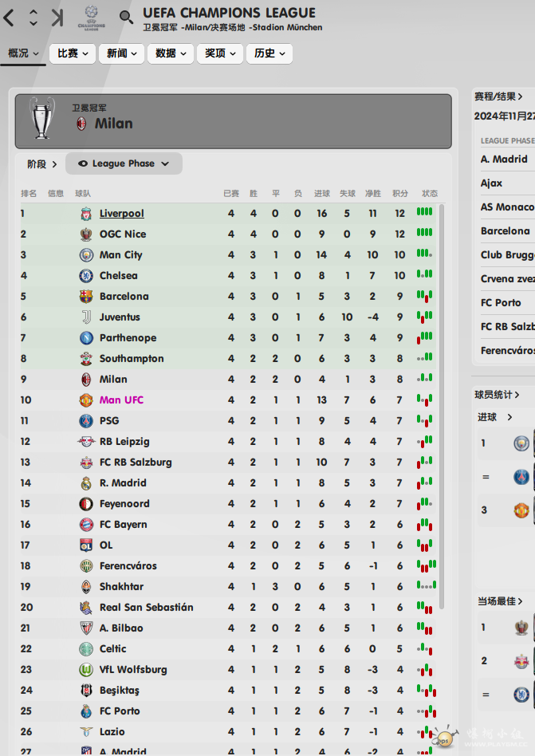Image resolution: width=535 pixels, height=756 pixels.
Task: Click the Man UFC badge in goal stats
Action: click(x=521, y=510)
